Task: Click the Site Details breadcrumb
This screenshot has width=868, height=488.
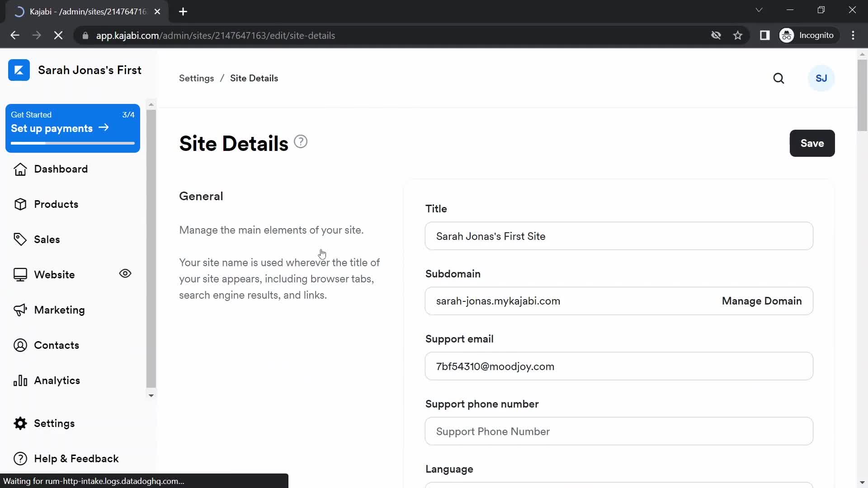Action: tap(254, 78)
